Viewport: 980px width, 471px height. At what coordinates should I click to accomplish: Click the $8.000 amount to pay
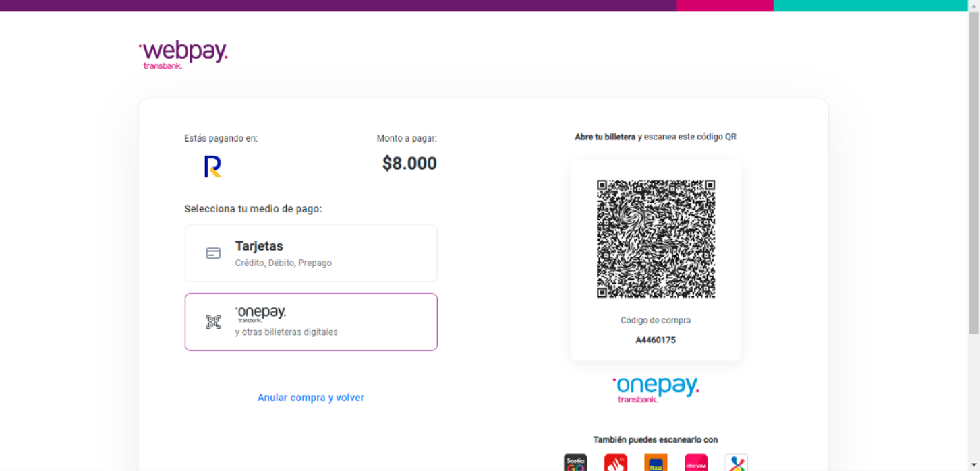tap(409, 164)
